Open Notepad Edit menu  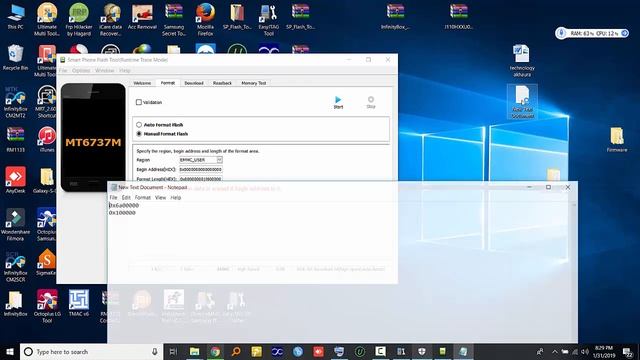126,198
